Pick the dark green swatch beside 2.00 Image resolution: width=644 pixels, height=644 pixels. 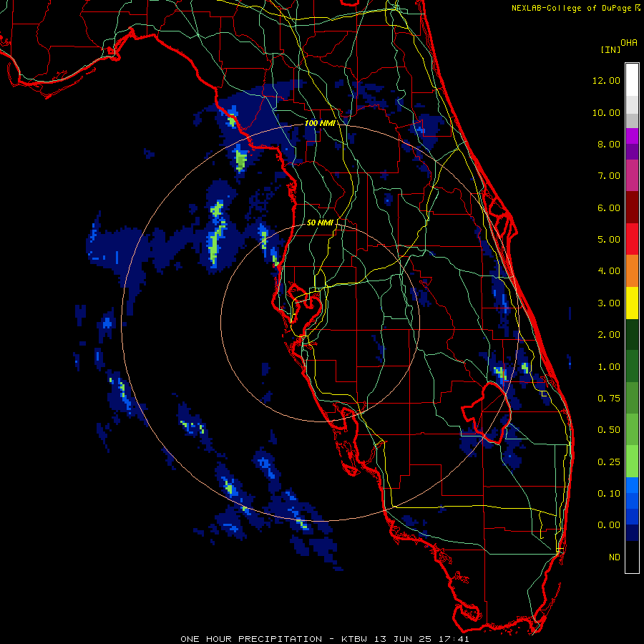point(632,334)
